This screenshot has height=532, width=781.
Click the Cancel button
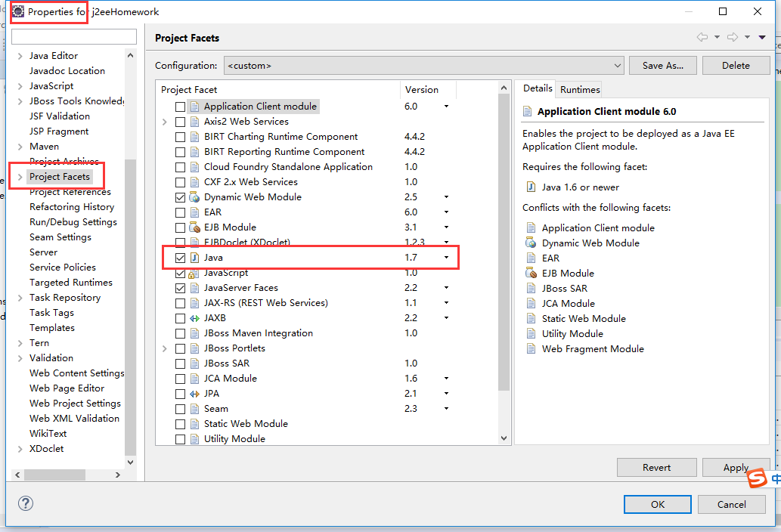(x=732, y=504)
